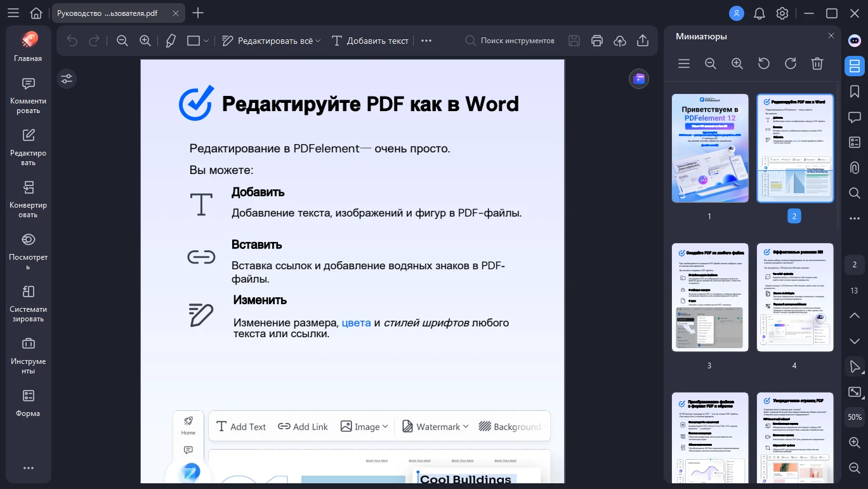The image size is (868, 489).
Task: Toggle the select cursor mode
Action: click(855, 366)
